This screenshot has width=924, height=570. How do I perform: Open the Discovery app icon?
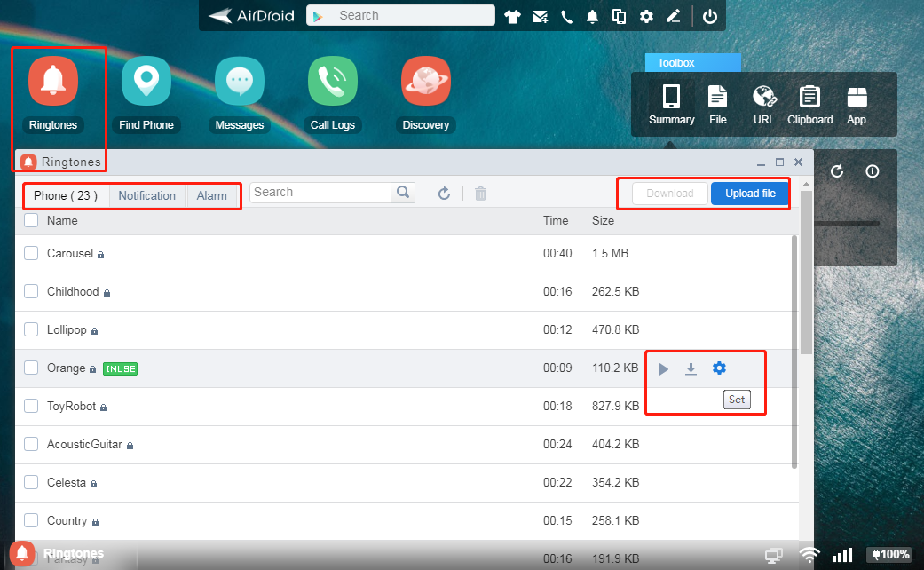426,83
